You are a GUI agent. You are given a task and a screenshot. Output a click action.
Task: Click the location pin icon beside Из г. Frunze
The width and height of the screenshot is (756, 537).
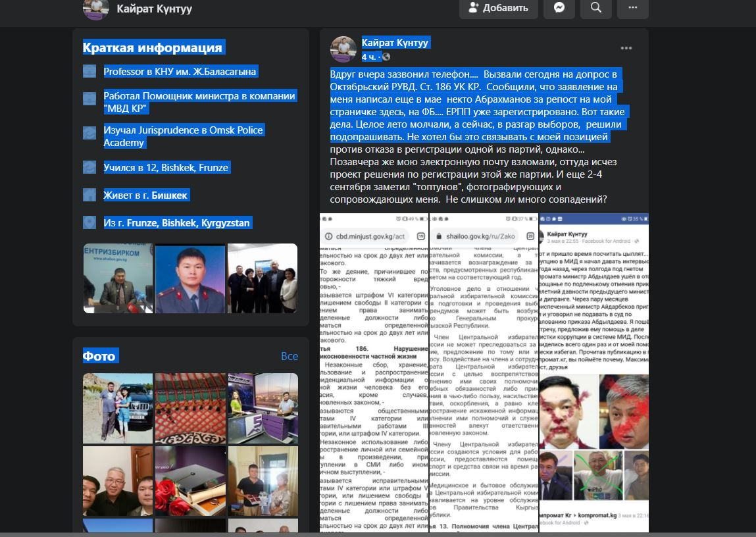(x=89, y=222)
